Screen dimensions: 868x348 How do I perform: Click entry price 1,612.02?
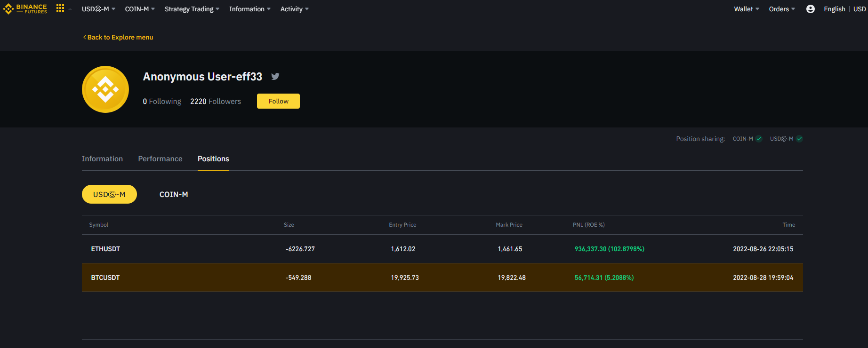403,249
